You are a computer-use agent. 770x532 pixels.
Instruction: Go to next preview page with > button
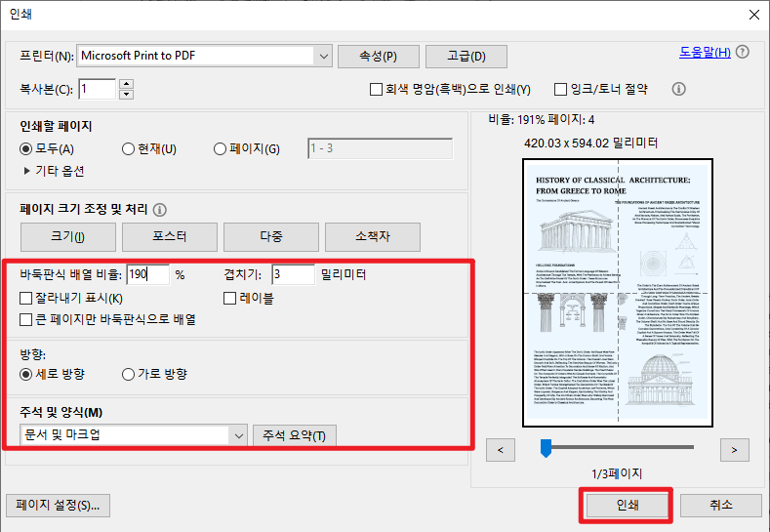point(735,450)
